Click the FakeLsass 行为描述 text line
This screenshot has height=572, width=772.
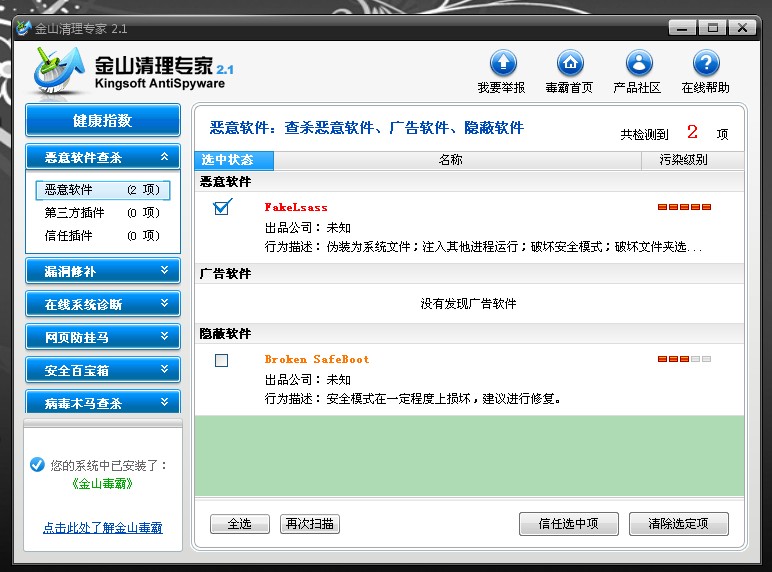tap(483, 247)
